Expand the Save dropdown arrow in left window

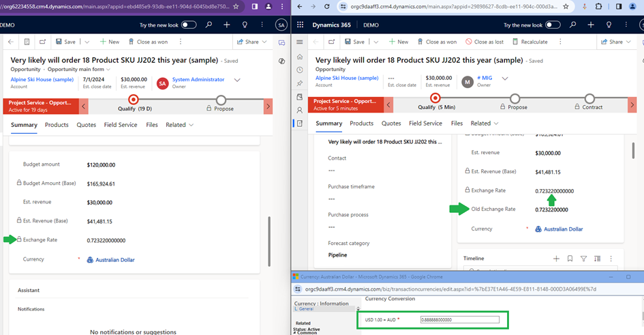pyautogui.click(x=87, y=42)
